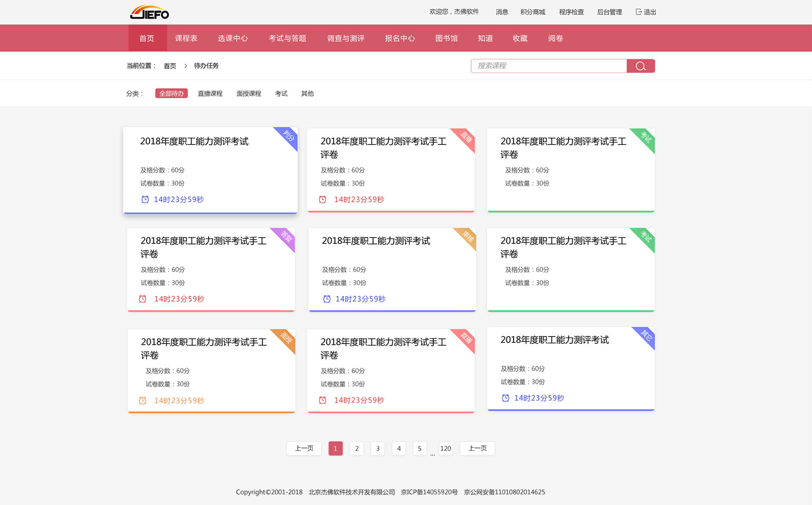Open the 课程表 menu item
Screen dimensions: 812x505
[186, 38]
